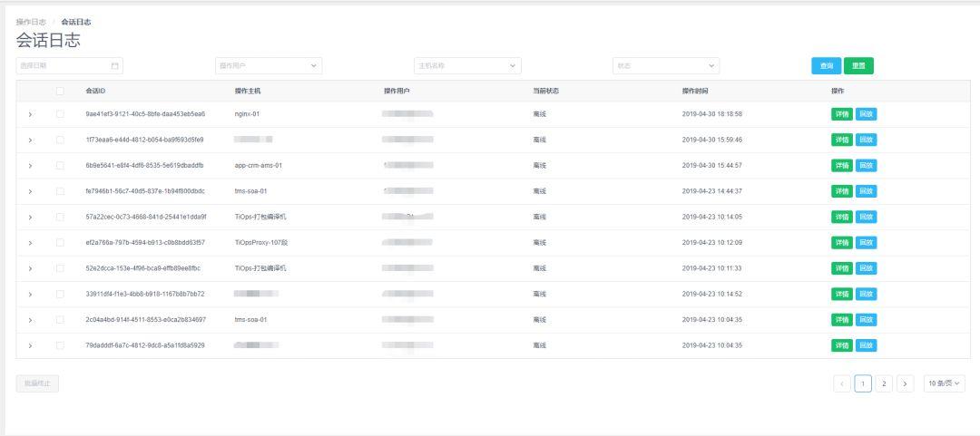This screenshot has height=436, width=980.
Task: Open the 操作用户 filter dropdown
Action: click(269, 66)
